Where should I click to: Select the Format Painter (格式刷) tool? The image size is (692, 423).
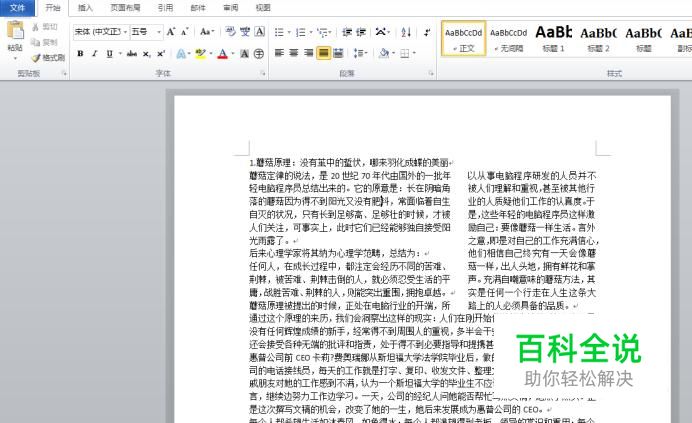coord(47,58)
